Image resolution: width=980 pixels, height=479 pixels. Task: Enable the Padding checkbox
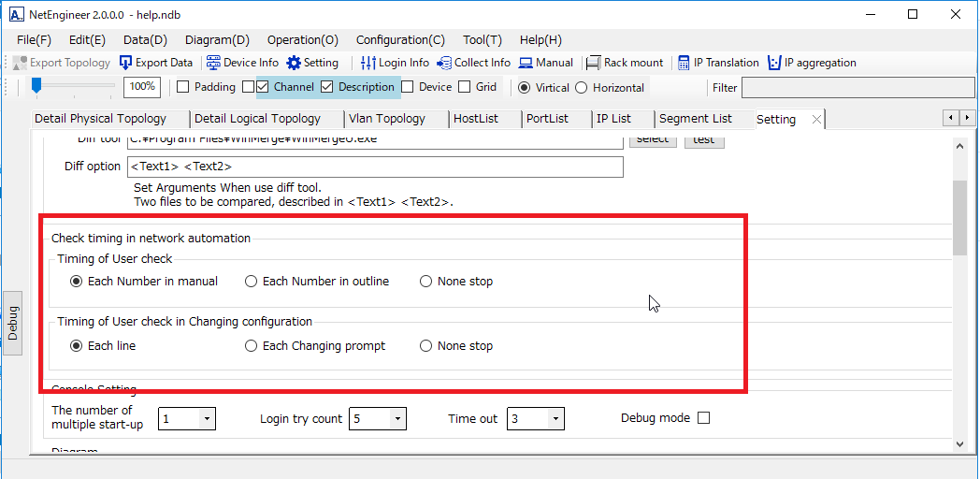(x=183, y=87)
